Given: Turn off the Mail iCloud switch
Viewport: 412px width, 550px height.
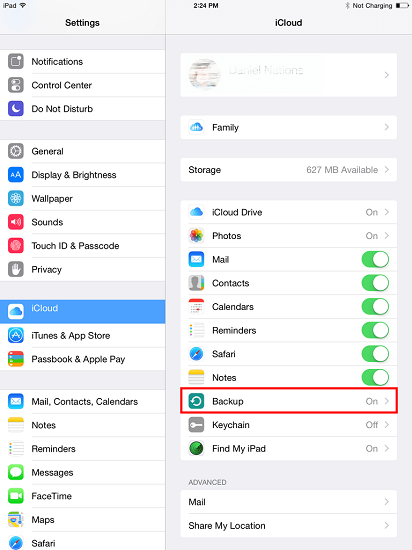Looking at the screenshot, I should [375, 260].
